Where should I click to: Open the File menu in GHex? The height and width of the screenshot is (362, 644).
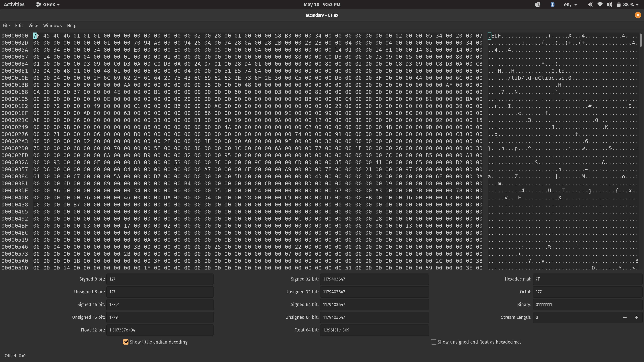pyautogui.click(x=6, y=25)
